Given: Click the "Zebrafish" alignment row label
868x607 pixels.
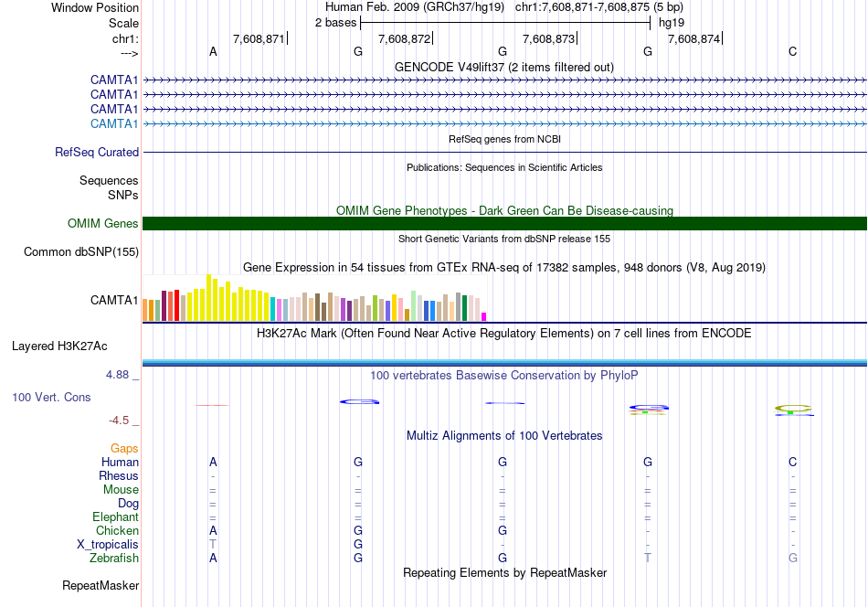Looking at the screenshot, I should tap(114, 559).
